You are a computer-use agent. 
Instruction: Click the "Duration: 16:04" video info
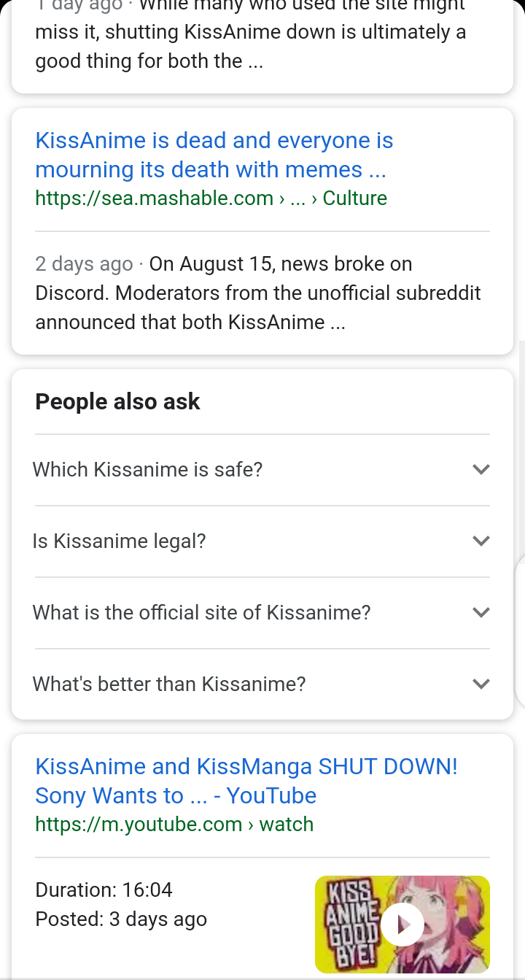pyautogui.click(x=104, y=890)
